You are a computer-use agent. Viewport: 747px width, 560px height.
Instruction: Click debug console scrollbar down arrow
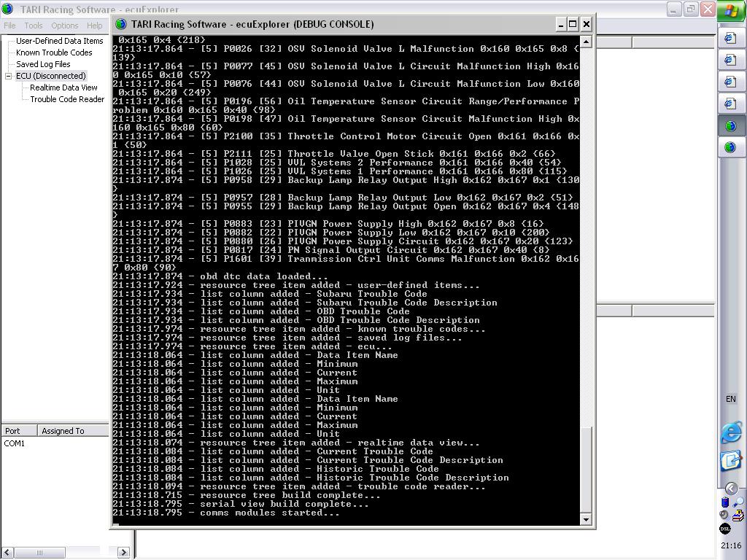tap(587, 519)
